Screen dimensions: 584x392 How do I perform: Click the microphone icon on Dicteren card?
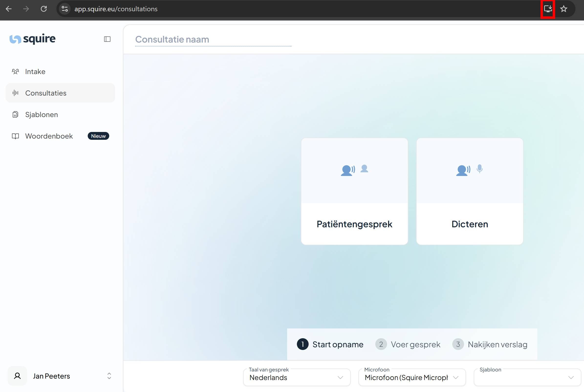coord(479,169)
